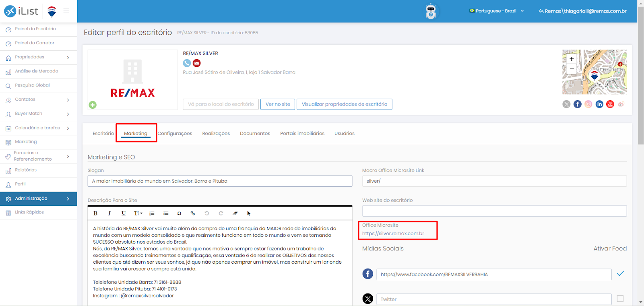Expand Buyer Match in the sidebar
The height and width of the screenshot is (306, 644).
(x=68, y=114)
